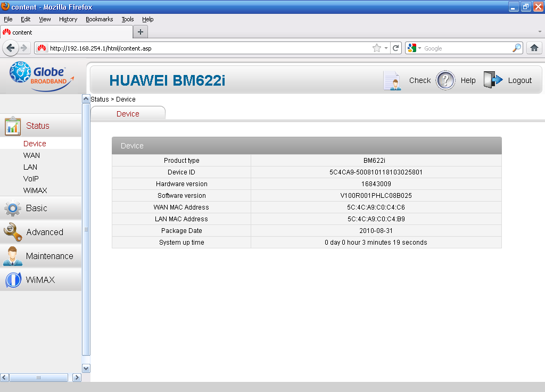Open the Basic menu section
The image size is (545, 392).
40,208
